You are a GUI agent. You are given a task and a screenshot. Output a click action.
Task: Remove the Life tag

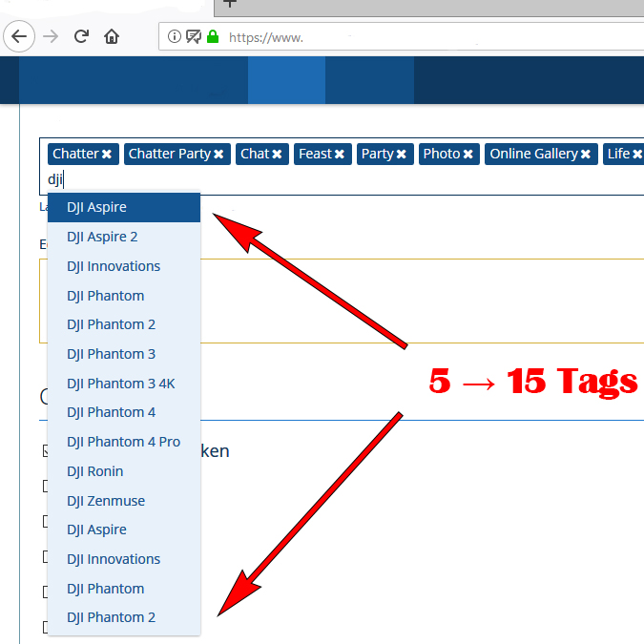tap(637, 154)
